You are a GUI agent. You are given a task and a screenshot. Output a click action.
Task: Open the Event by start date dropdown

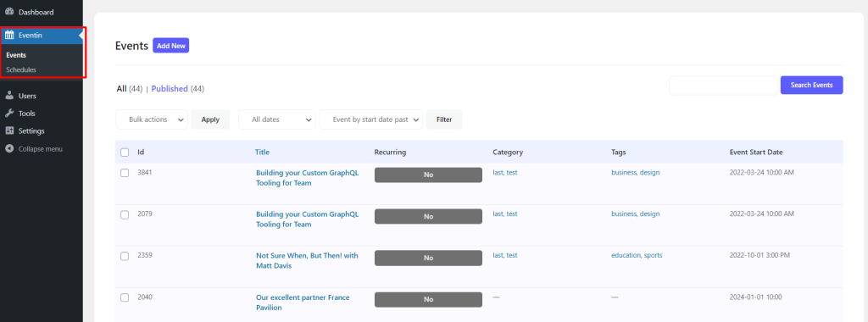coord(371,119)
